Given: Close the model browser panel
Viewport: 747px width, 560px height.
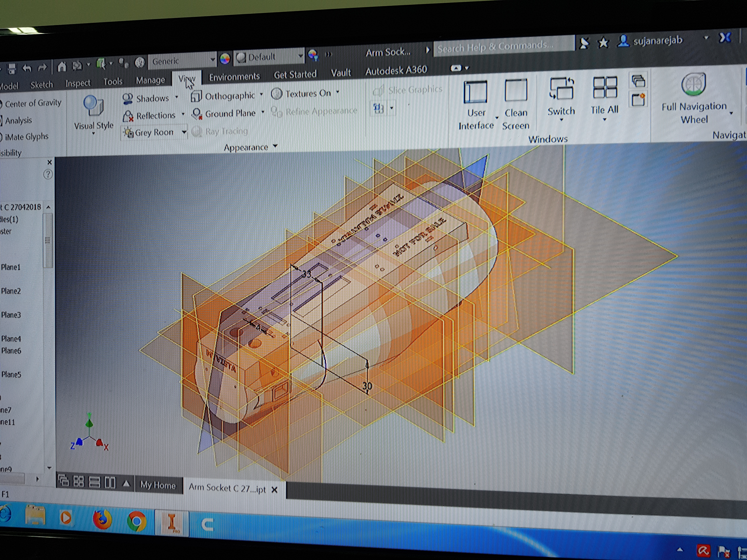Looking at the screenshot, I should (50, 162).
